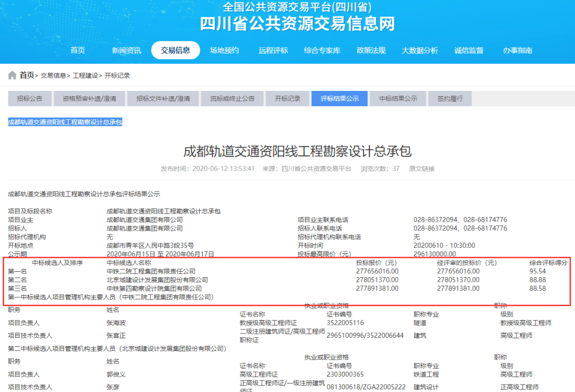
Task: Switch to the 中标结果公示 tab
Action: (x=398, y=98)
